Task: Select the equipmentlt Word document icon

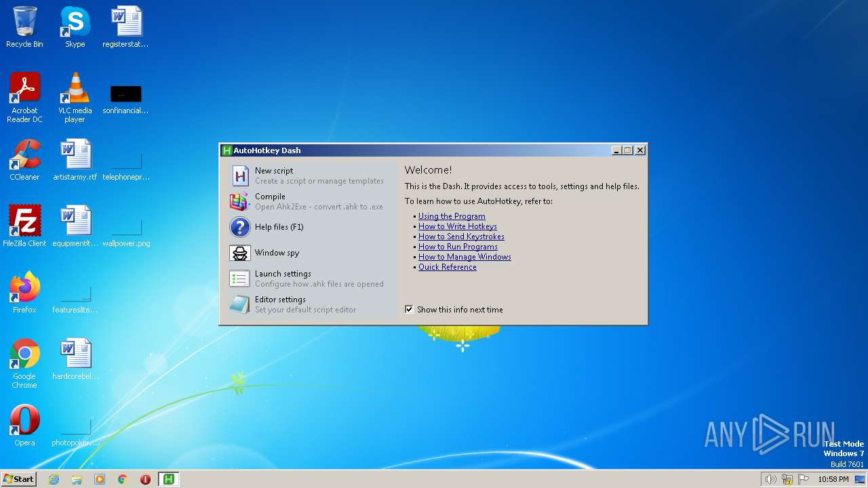Action: 75,226
